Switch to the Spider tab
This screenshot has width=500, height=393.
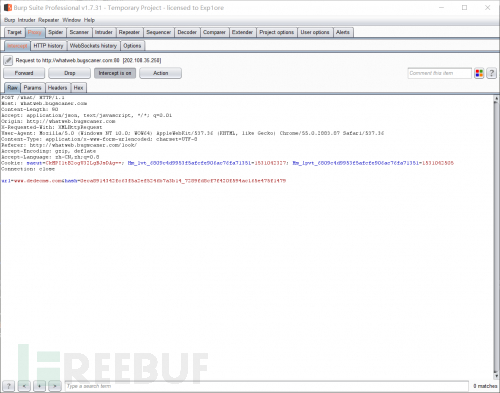coord(55,32)
